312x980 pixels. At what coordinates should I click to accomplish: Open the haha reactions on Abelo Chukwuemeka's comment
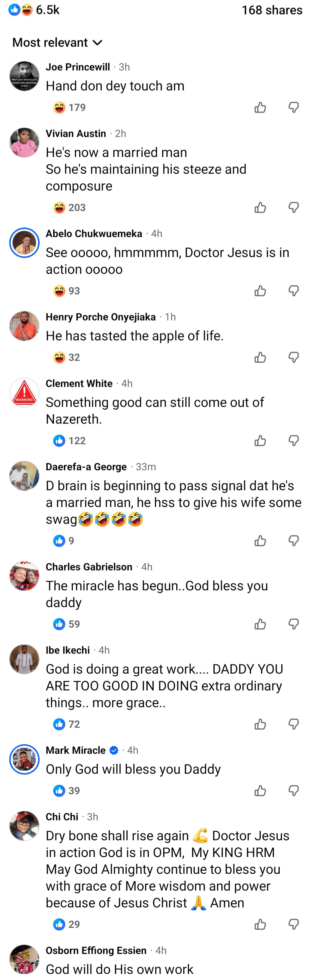[66, 291]
